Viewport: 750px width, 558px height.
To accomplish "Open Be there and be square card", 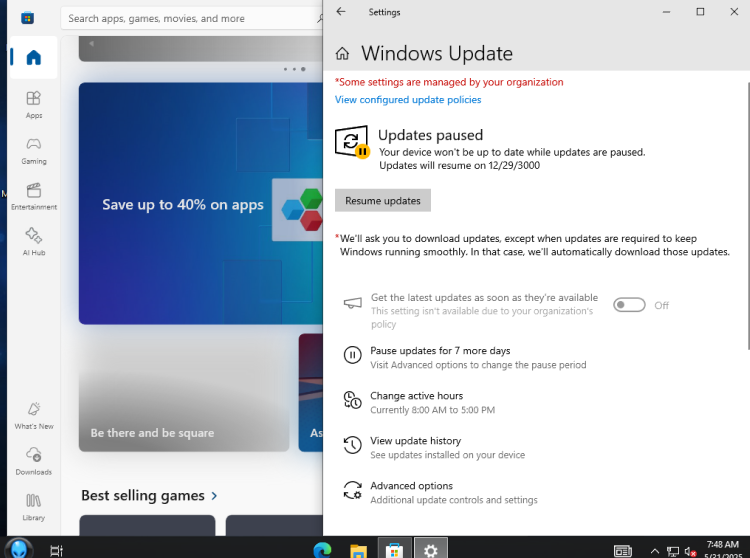I will [x=184, y=393].
